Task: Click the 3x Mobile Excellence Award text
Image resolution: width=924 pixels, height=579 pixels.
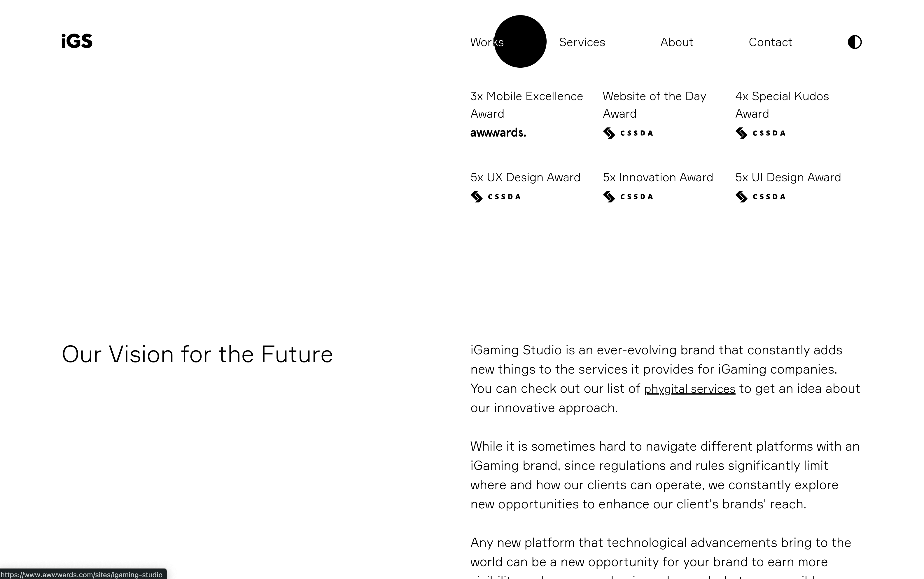Action: [x=526, y=104]
